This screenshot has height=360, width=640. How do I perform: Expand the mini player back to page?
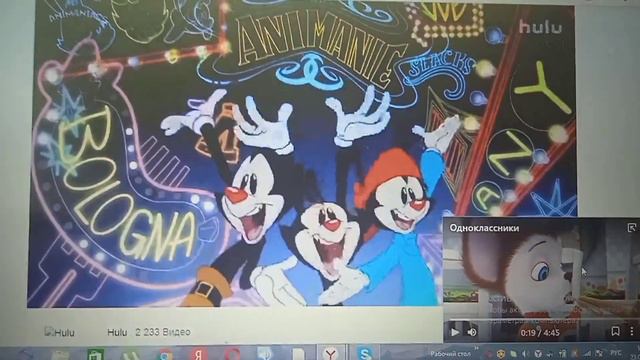[632, 228]
